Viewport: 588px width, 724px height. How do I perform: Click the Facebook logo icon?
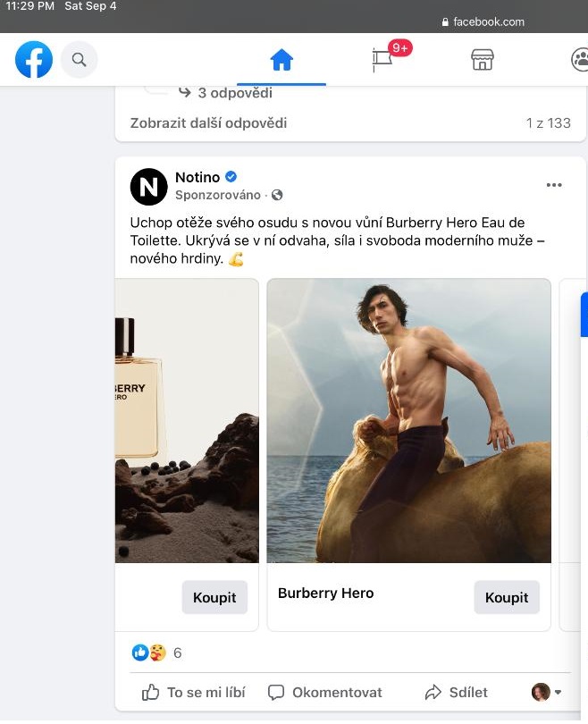[34, 60]
